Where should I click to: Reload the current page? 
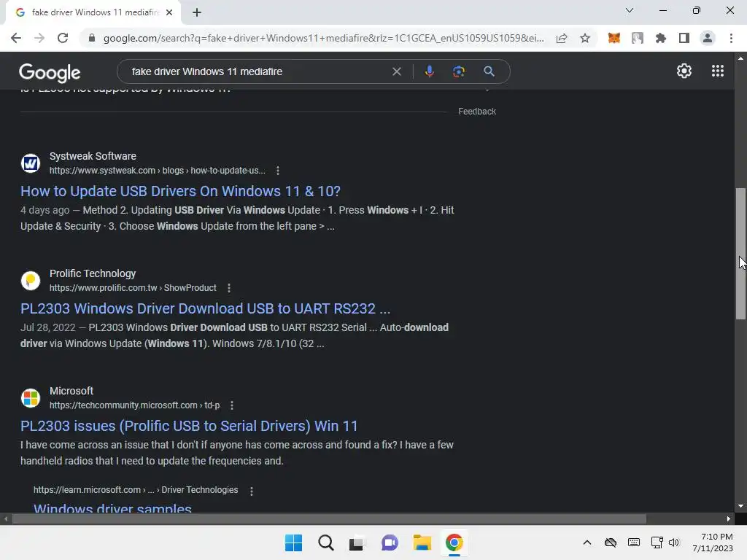[63, 38]
